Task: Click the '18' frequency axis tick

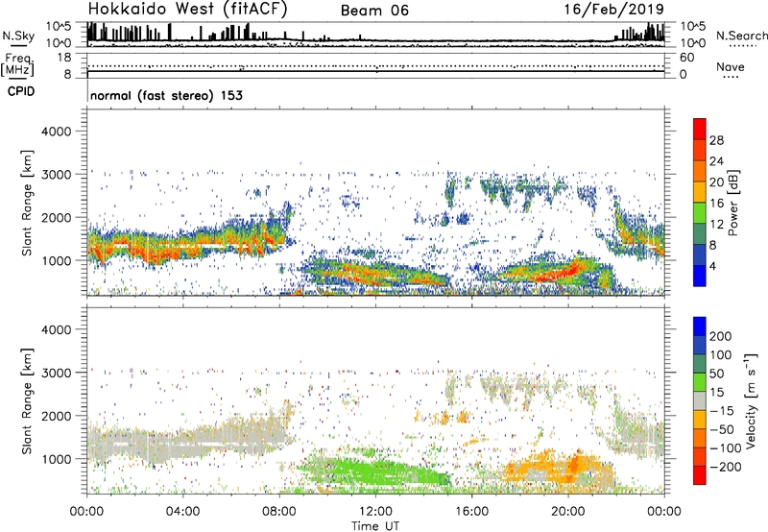Action: [x=64, y=58]
